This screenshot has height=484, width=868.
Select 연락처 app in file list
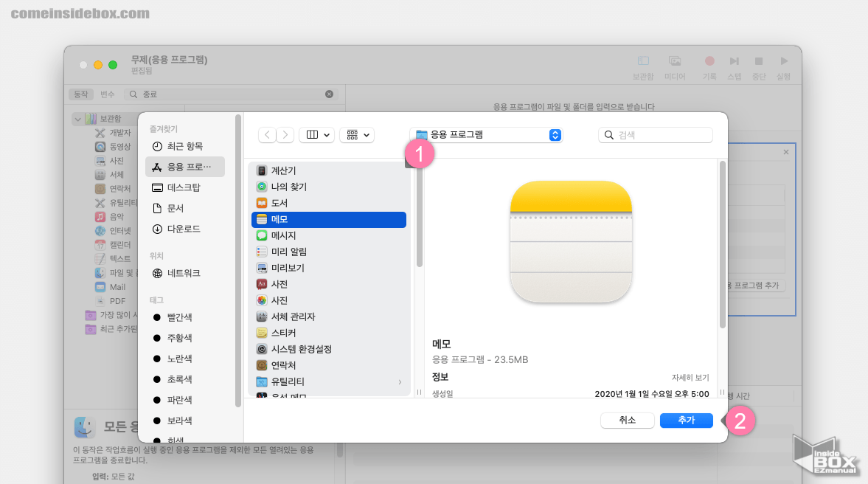click(x=329, y=365)
